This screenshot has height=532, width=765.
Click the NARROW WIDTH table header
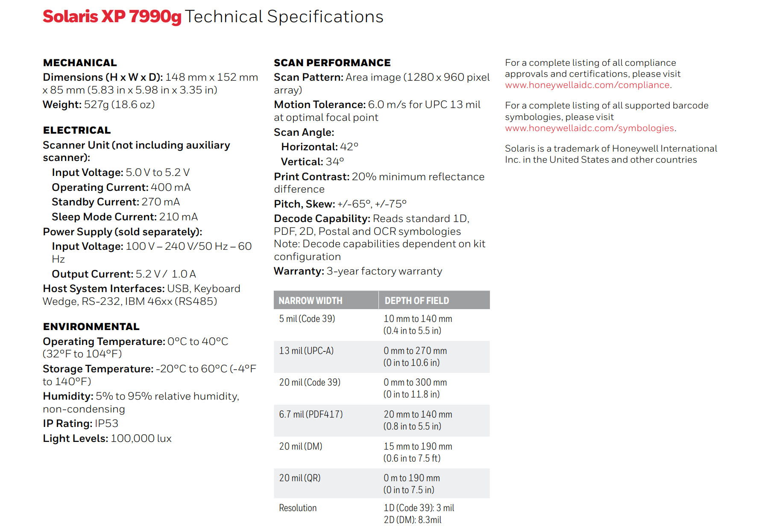[x=311, y=301]
